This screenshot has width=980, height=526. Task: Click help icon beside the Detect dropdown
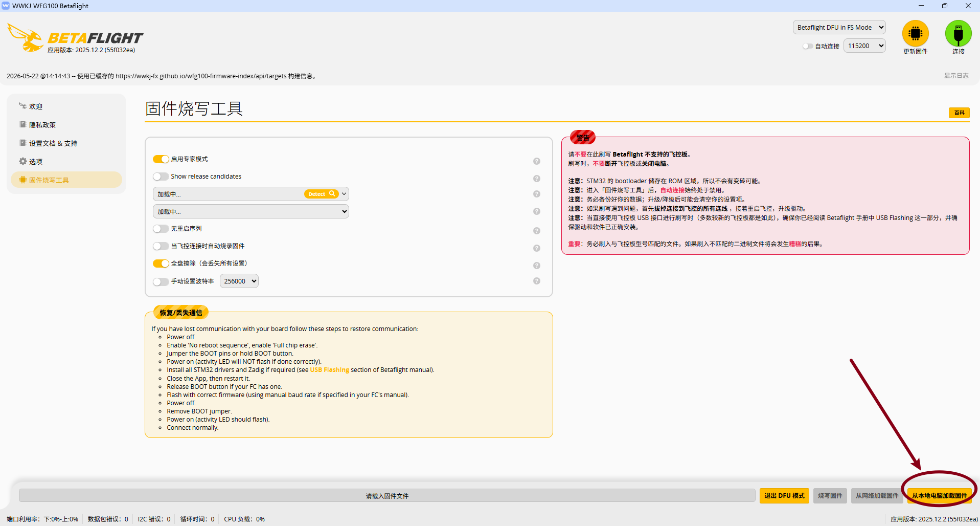[537, 194]
